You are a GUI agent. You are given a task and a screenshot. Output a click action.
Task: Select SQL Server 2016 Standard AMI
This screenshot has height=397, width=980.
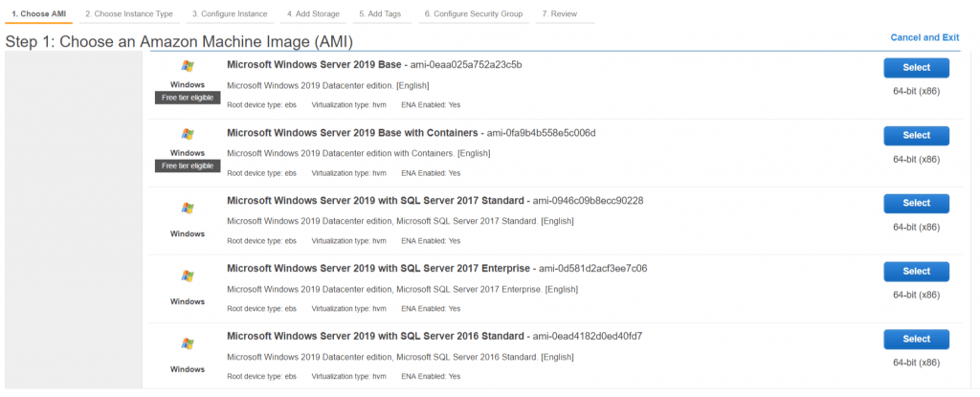[x=916, y=339]
